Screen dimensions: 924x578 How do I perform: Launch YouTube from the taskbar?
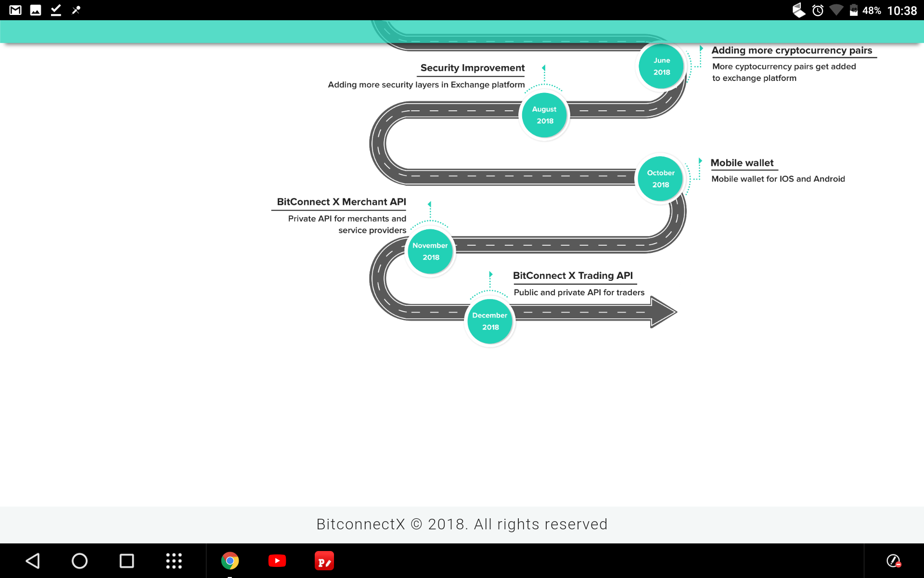[x=277, y=561]
